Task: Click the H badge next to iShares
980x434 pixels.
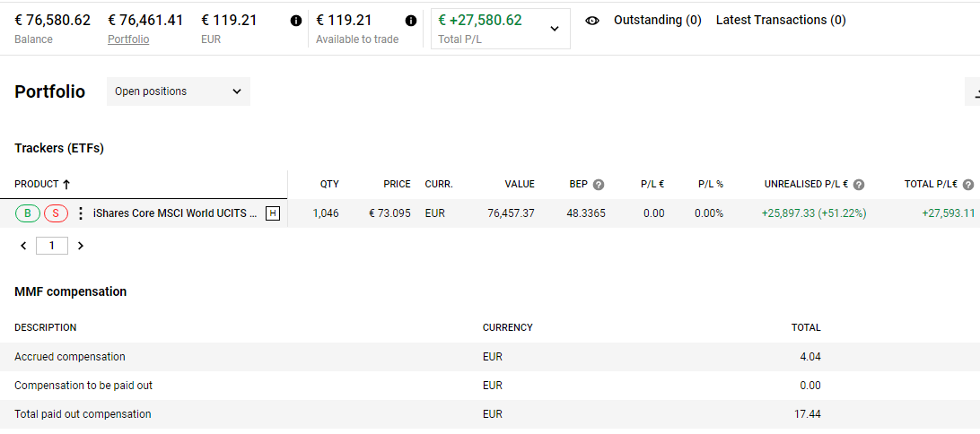Action: [273, 213]
